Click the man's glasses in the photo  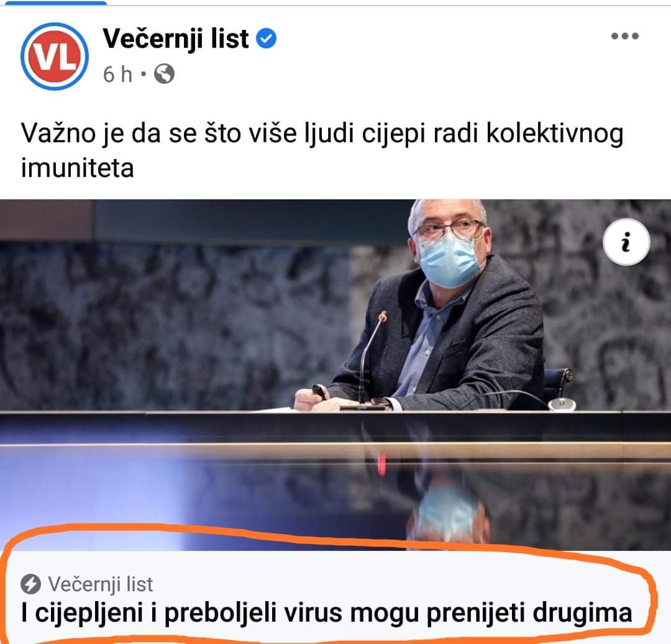coord(449,229)
